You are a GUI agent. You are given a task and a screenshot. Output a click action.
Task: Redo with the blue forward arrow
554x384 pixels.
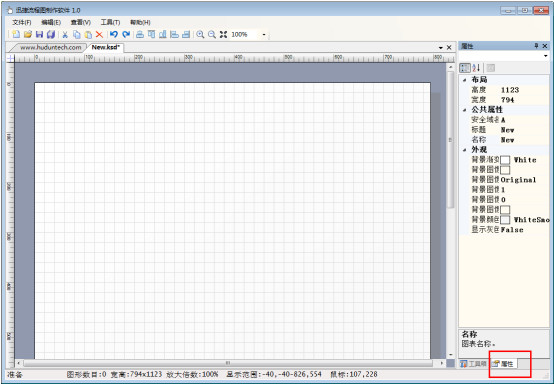click(126, 34)
